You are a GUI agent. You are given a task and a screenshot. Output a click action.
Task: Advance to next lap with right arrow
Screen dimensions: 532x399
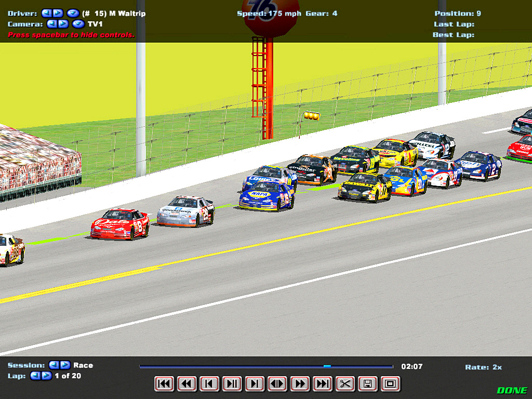47,376
